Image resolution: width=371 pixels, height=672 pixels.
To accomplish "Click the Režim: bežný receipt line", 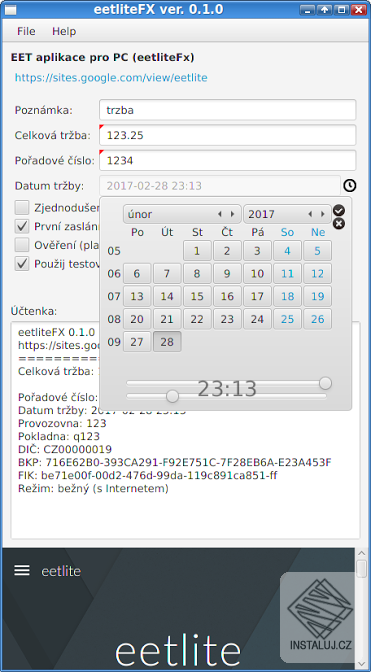I will click(93, 489).
